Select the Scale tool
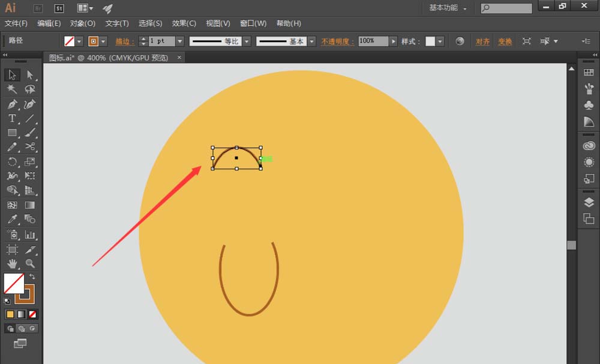 (30, 161)
